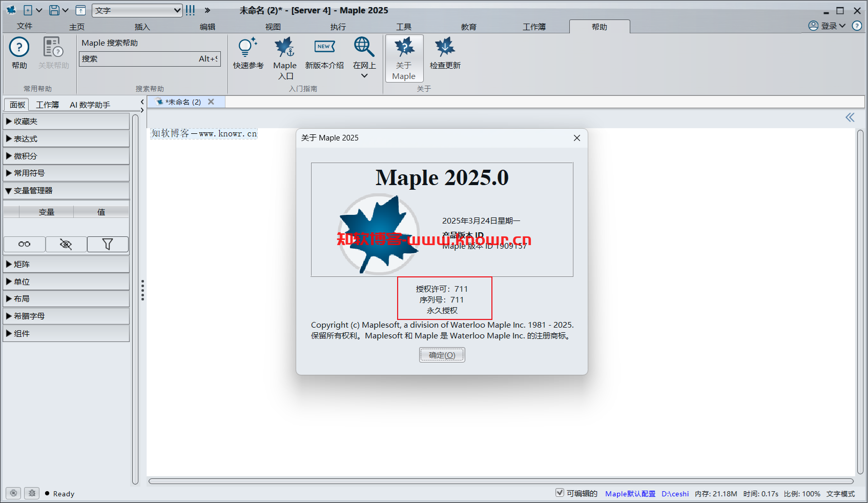Image resolution: width=868 pixels, height=503 pixels.
Task: Expand the Units (单位) palette
Action: (x=66, y=281)
